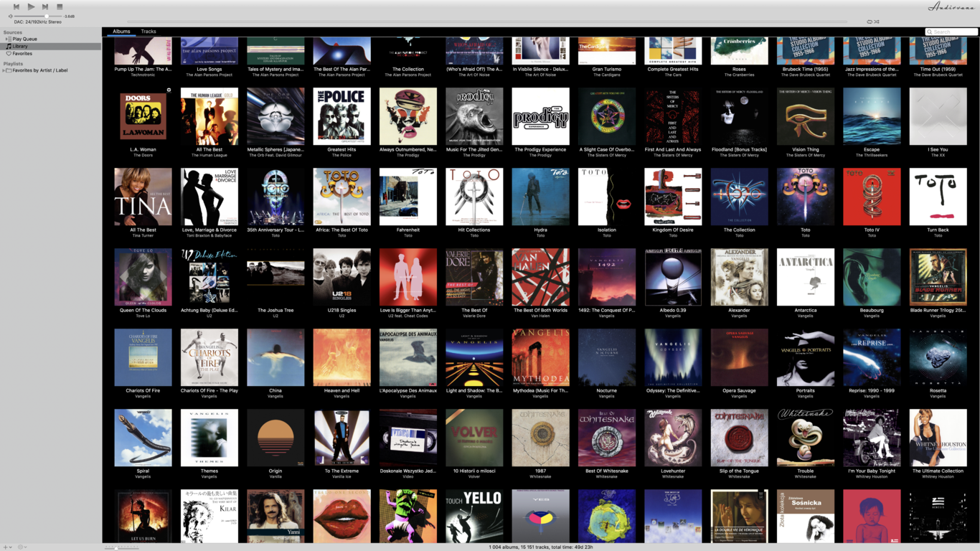Open the Hydra album cover
The height and width of the screenshot is (551, 980).
point(540,197)
